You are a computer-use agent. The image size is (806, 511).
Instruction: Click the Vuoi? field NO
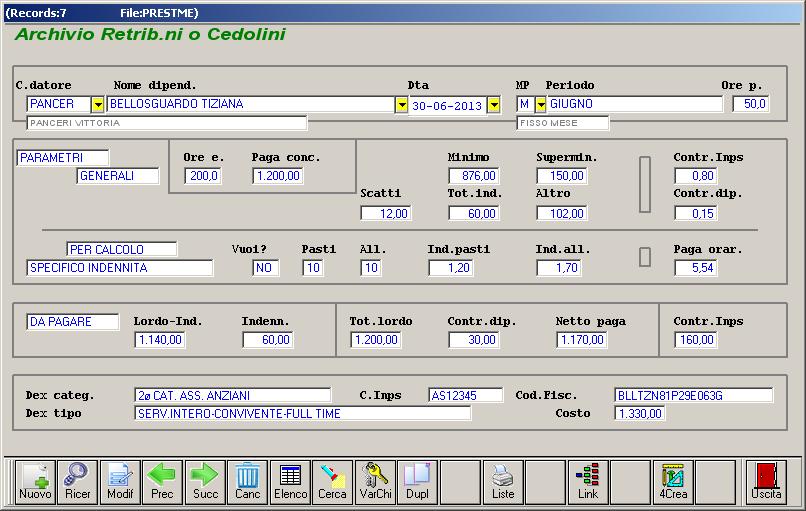tap(265, 268)
